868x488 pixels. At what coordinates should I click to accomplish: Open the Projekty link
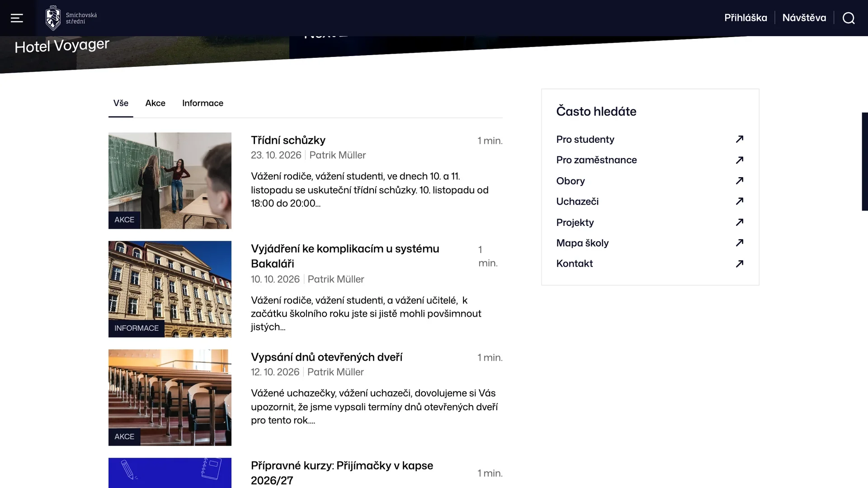pos(575,222)
